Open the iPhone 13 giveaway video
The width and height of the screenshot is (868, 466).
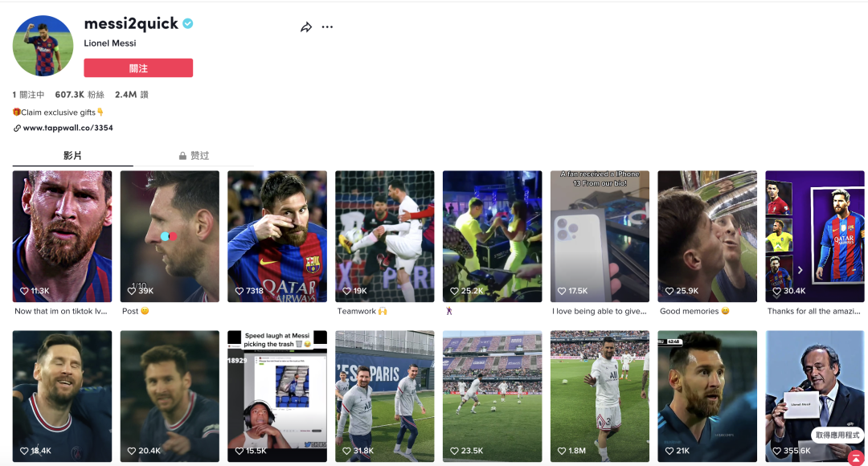click(600, 236)
